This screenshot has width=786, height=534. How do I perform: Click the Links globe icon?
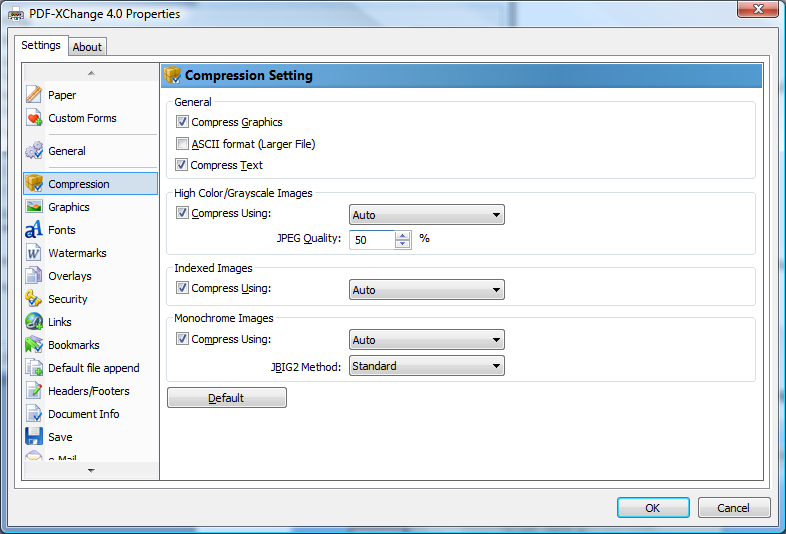coord(34,321)
